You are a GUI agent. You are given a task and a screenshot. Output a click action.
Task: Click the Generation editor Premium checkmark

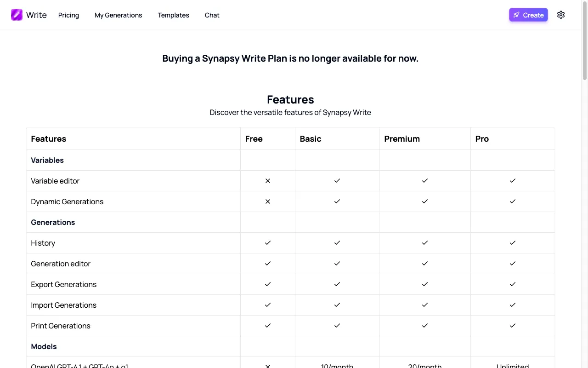(x=425, y=264)
